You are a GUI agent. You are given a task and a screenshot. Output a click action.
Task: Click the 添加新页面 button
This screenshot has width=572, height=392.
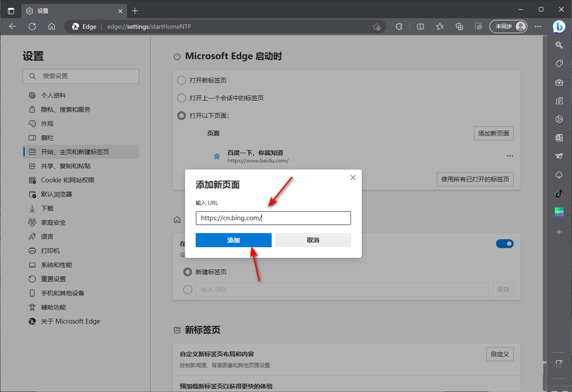click(x=494, y=133)
